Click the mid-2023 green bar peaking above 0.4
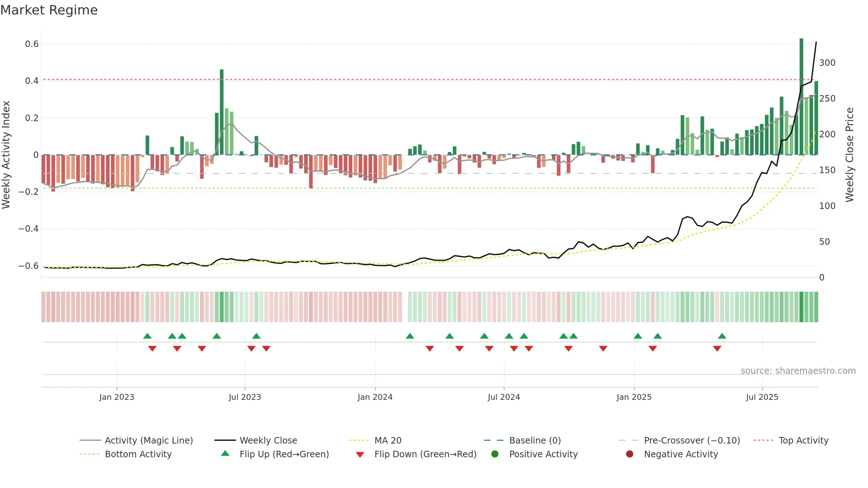 click(x=222, y=112)
